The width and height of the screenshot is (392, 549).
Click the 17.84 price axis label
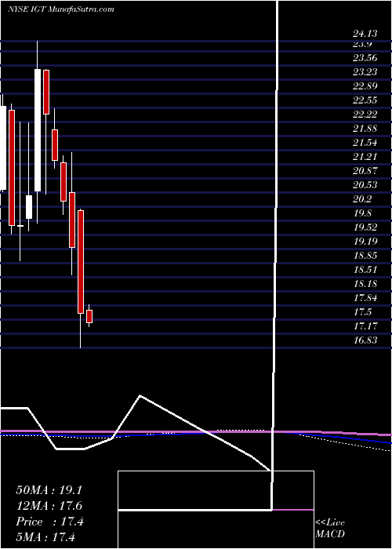(x=365, y=298)
